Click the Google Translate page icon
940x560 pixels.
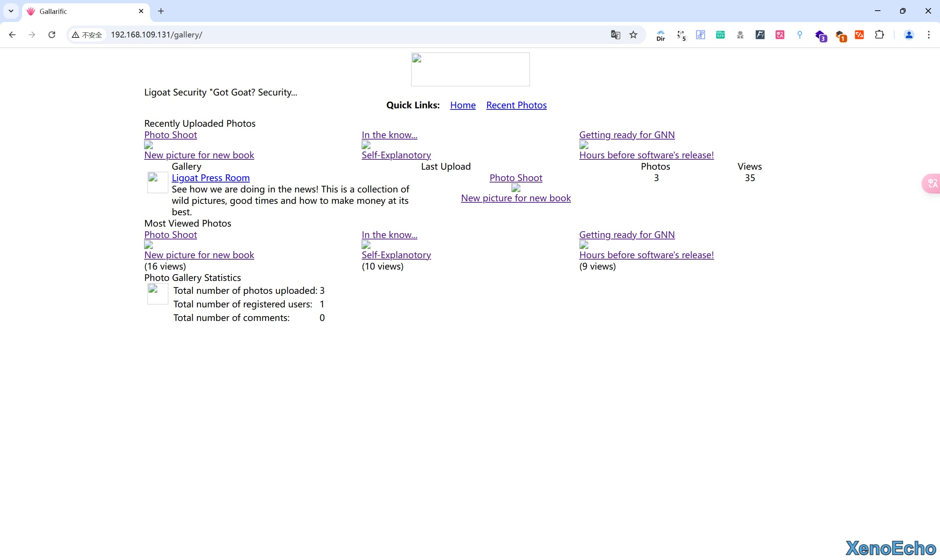pos(616,35)
